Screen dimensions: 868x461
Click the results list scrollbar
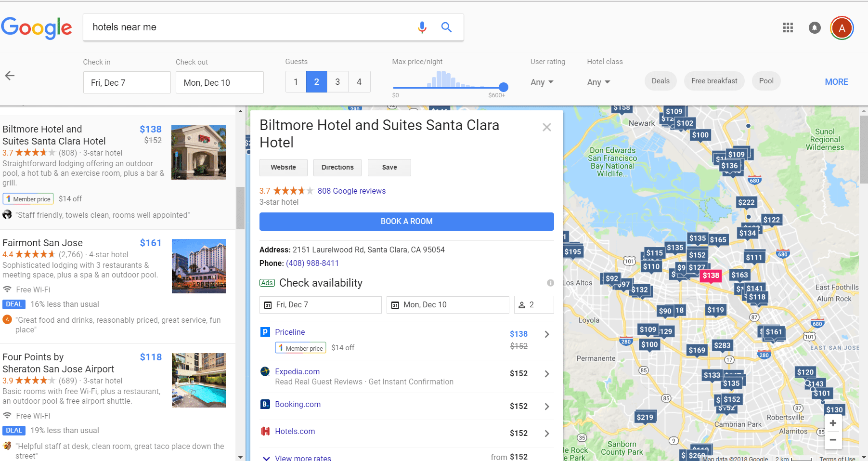pos(240,208)
